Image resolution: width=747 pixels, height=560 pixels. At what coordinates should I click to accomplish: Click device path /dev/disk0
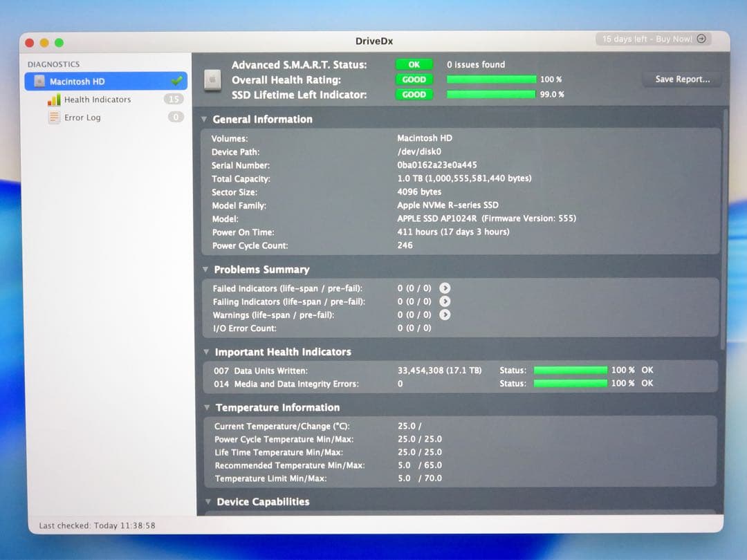(x=419, y=151)
